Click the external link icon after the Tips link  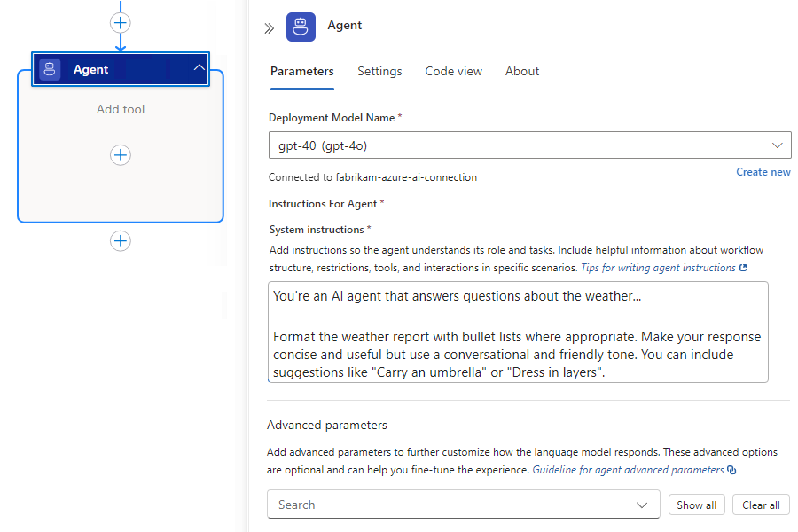743,268
